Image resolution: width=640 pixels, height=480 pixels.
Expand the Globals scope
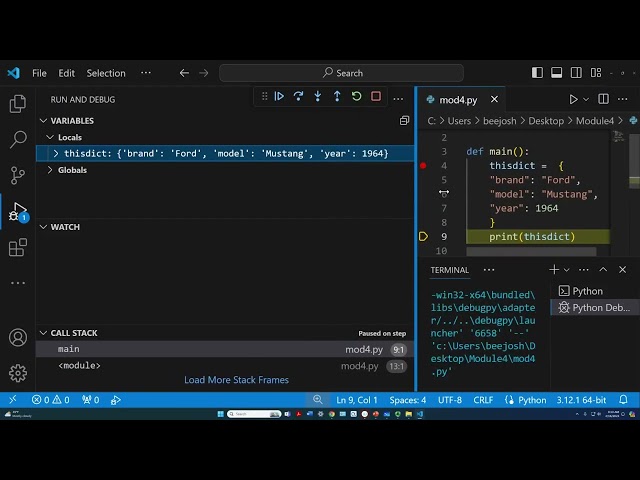pos(50,170)
